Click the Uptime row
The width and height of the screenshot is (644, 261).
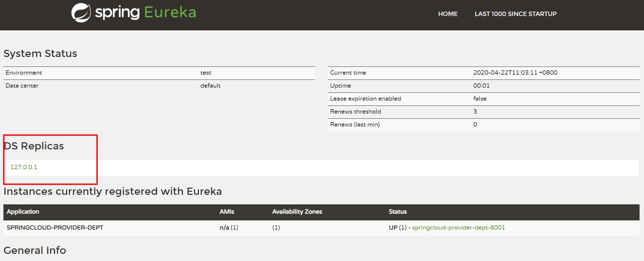[483, 86]
